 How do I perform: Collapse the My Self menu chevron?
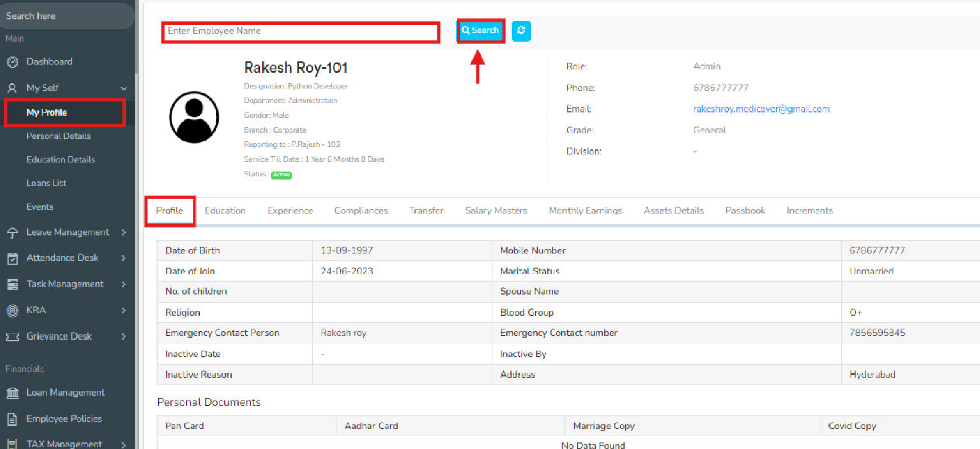pyautogui.click(x=124, y=88)
